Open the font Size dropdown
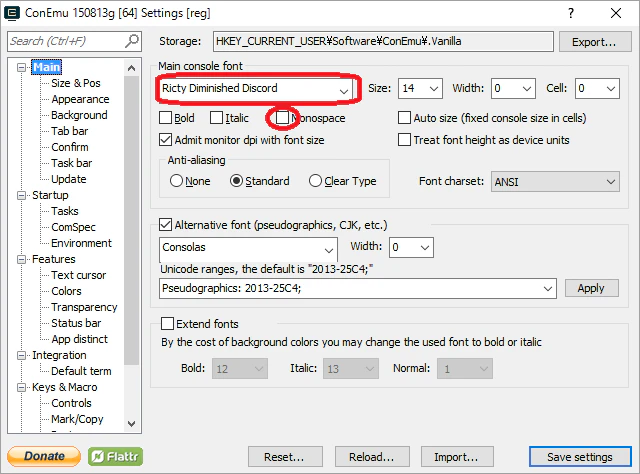Viewport: 640px width, 474px height. [434, 89]
